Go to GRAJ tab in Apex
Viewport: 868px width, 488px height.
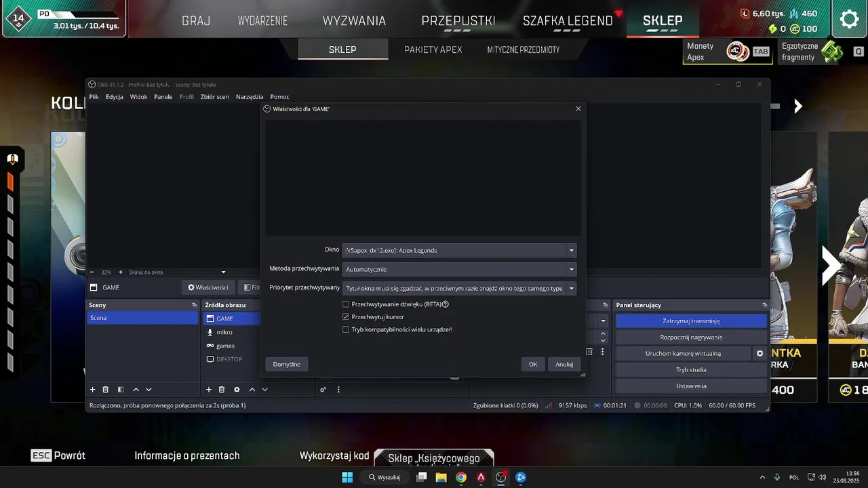click(x=196, y=20)
